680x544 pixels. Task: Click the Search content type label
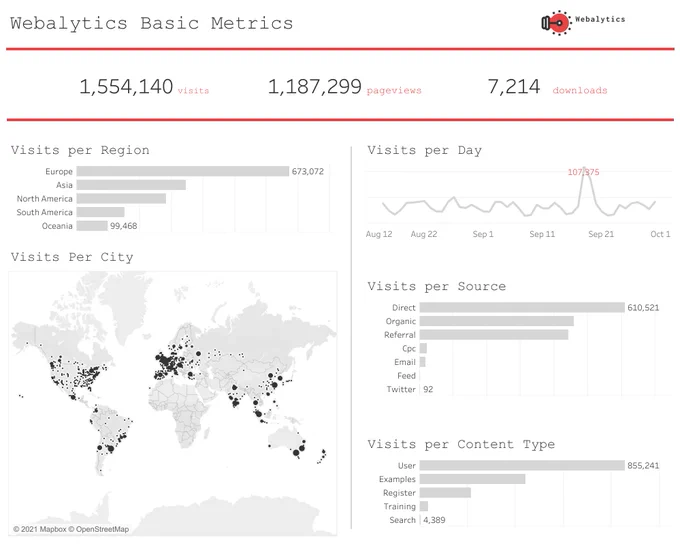(402, 520)
